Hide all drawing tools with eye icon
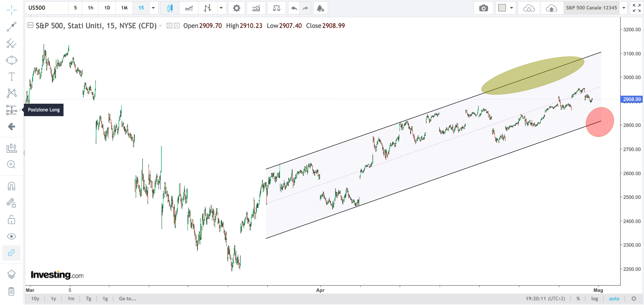 tap(11, 236)
